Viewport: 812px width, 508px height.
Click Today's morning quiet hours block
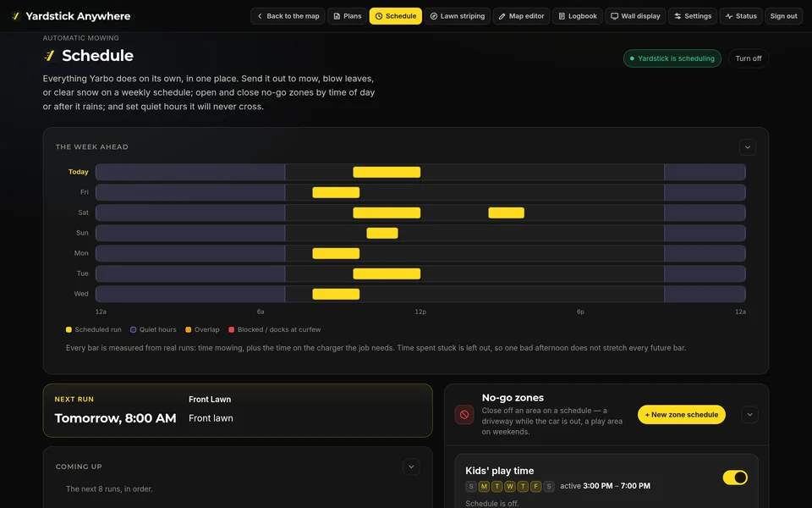pos(190,172)
